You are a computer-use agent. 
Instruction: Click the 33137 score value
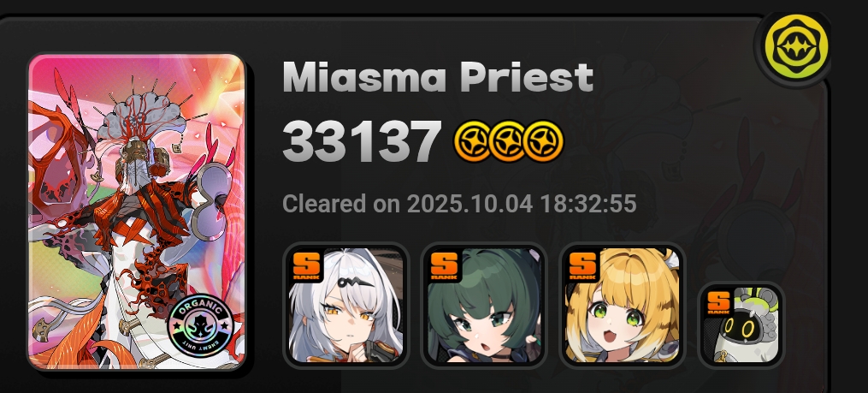[362, 141]
